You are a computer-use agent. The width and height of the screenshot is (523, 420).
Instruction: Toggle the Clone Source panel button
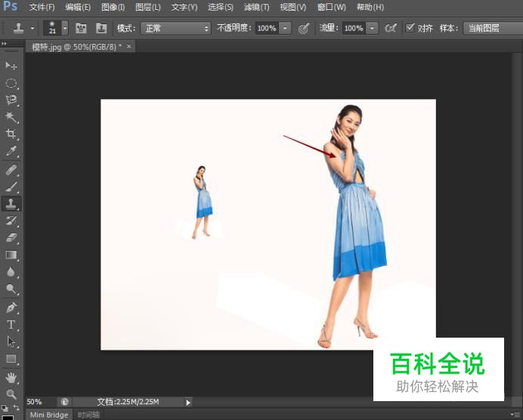tap(101, 29)
